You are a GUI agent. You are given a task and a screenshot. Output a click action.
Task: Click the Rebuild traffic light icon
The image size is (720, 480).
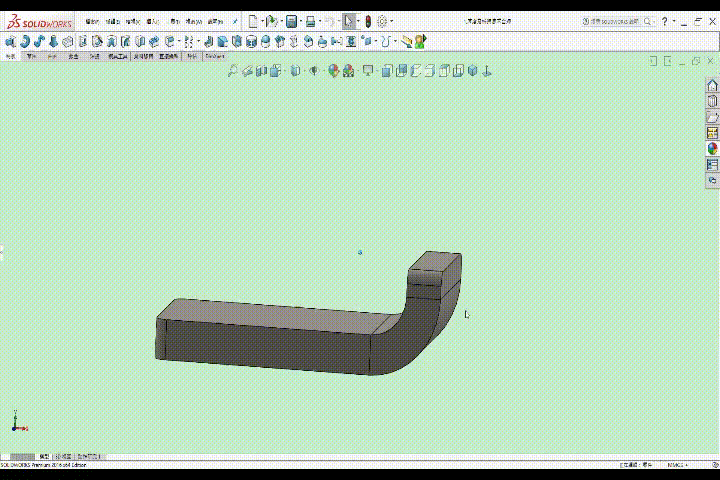368,21
